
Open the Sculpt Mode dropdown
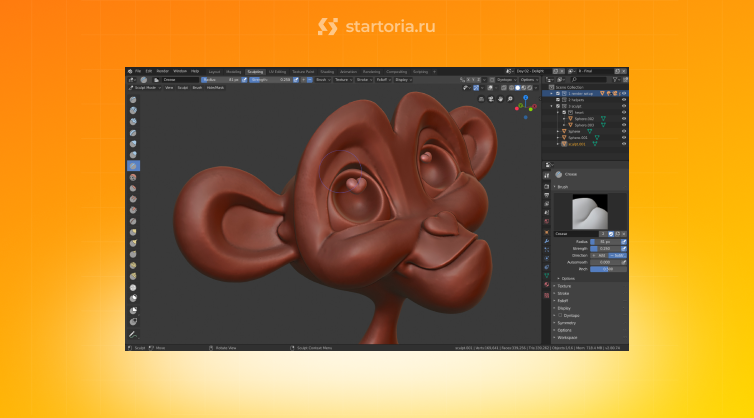[x=144, y=88]
